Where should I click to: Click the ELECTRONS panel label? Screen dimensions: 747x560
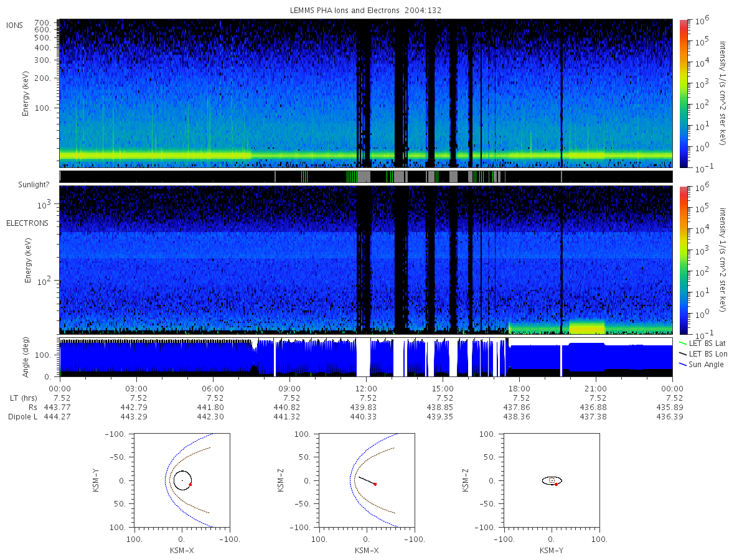tap(27, 223)
